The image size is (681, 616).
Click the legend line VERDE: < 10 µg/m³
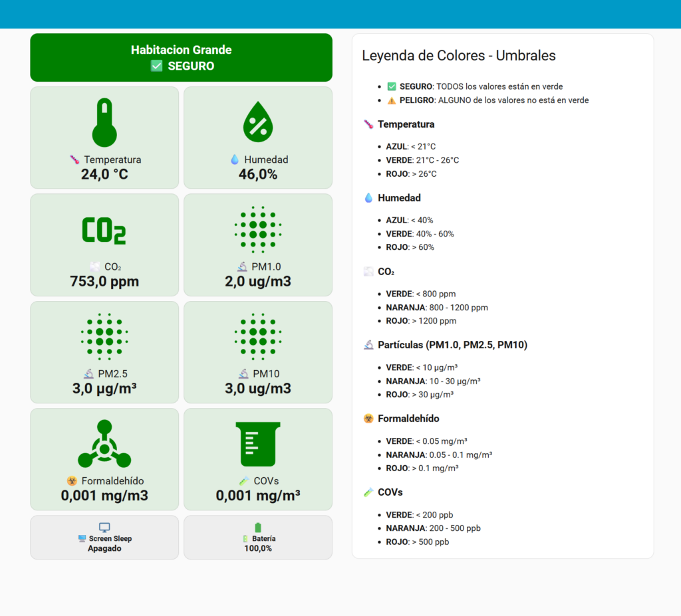click(422, 367)
